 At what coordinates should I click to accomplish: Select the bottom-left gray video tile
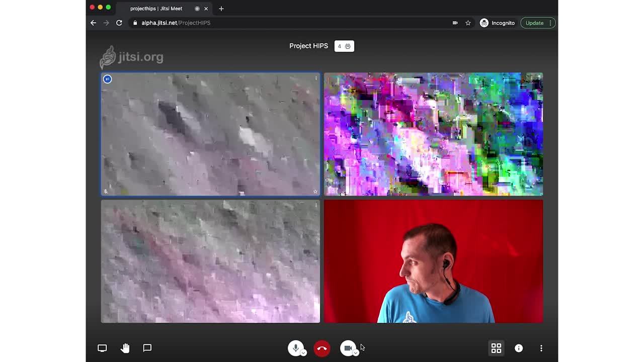(210, 261)
